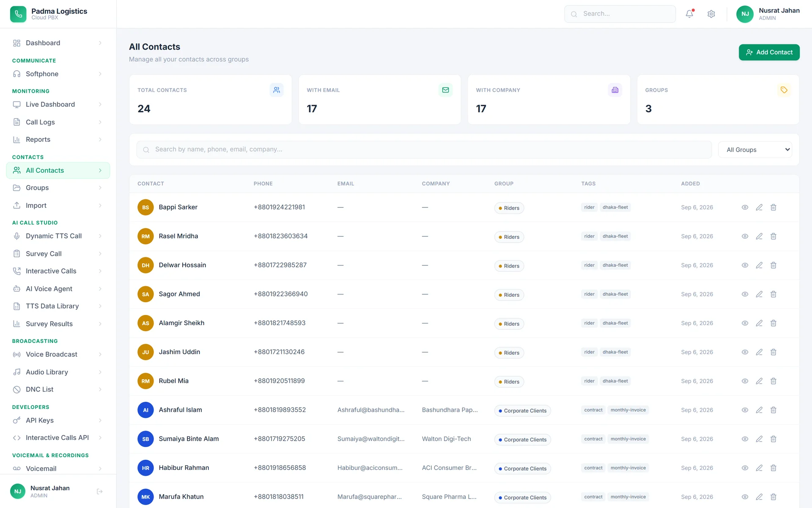
Task: Expand the Dashboard chevron in sidebar
Action: tap(100, 43)
